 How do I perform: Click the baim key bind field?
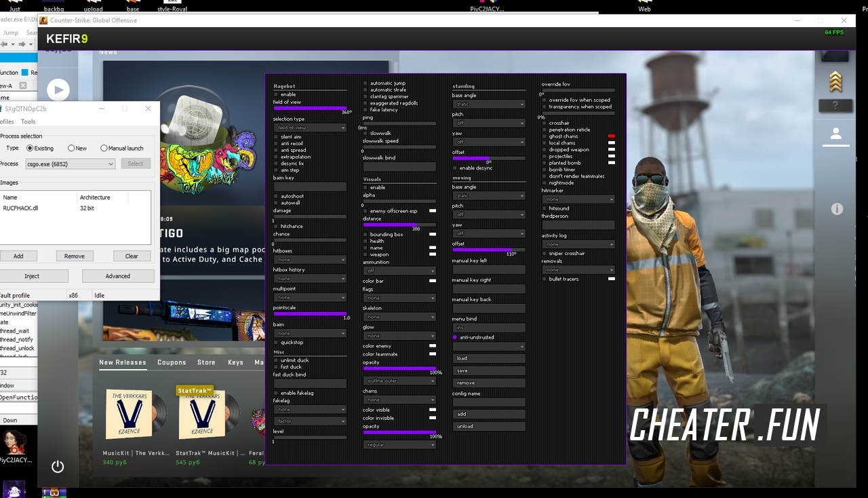(310, 187)
